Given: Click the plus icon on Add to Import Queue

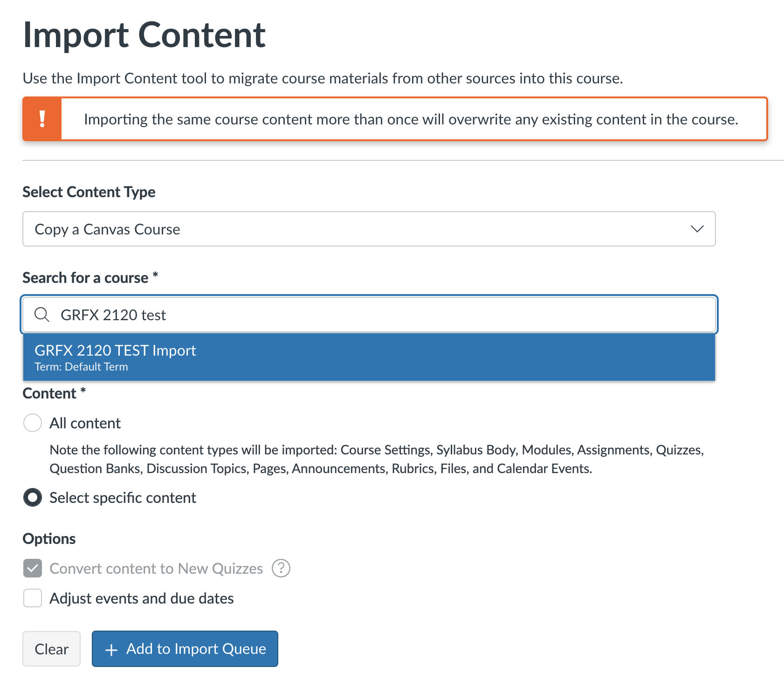Looking at the screenshot, I should tap(111, 649).
